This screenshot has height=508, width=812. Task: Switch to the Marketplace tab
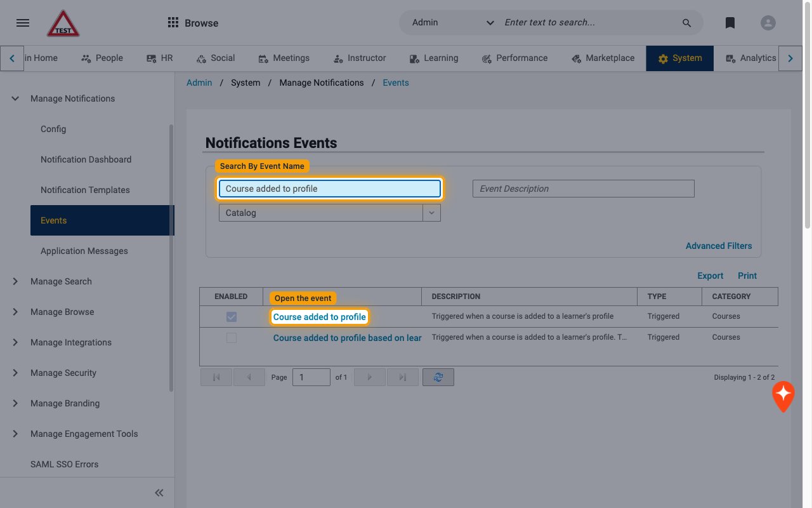point(603,58)
